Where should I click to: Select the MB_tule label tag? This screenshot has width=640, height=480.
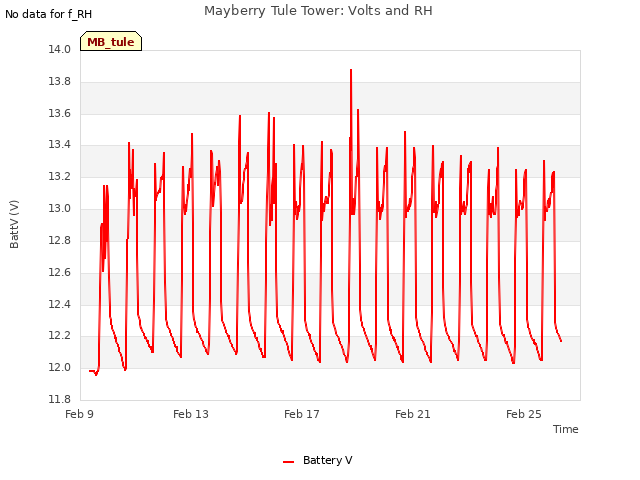click(111, 41)
